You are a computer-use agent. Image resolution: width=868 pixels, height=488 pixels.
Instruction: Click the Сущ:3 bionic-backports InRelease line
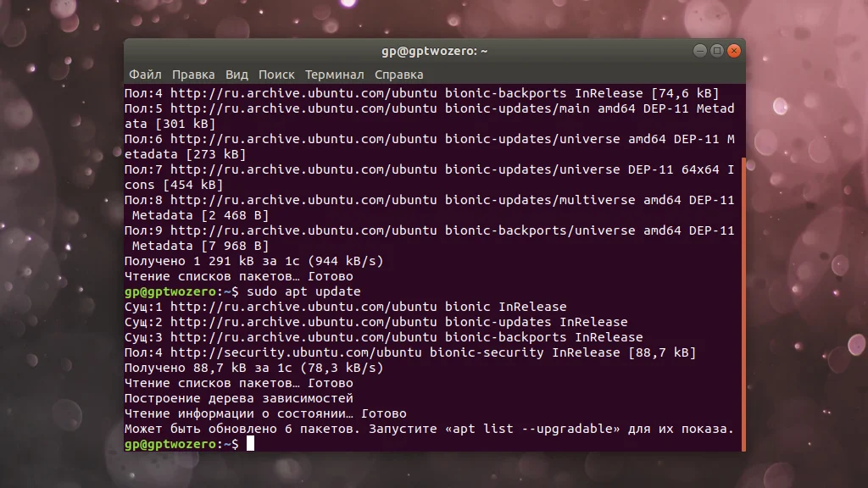(384, 337)
